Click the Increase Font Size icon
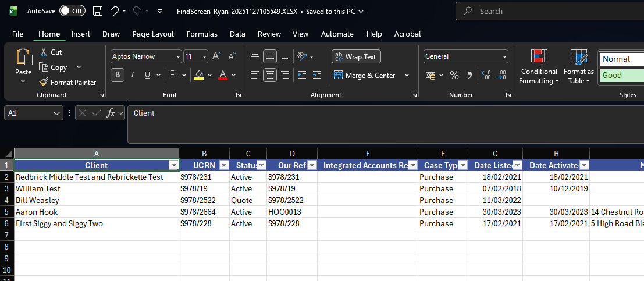Screen dimensions: 644x281 [x=216, y=56]
